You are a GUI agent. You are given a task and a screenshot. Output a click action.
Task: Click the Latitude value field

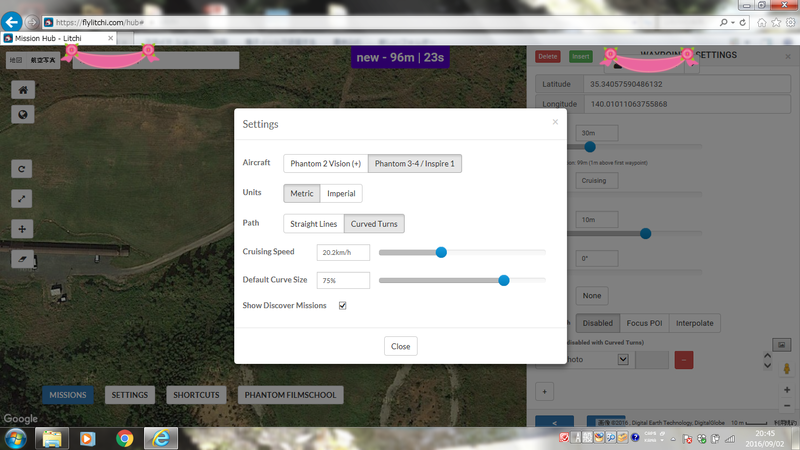click(x=687, y=84)
